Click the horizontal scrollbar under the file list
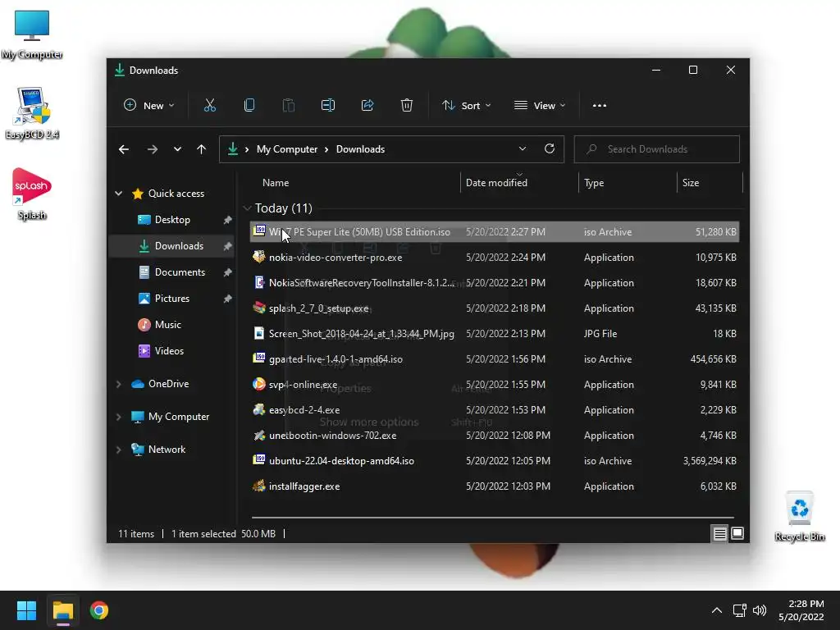The width and height of the screenshot is (840, 630). pos(493,518)
